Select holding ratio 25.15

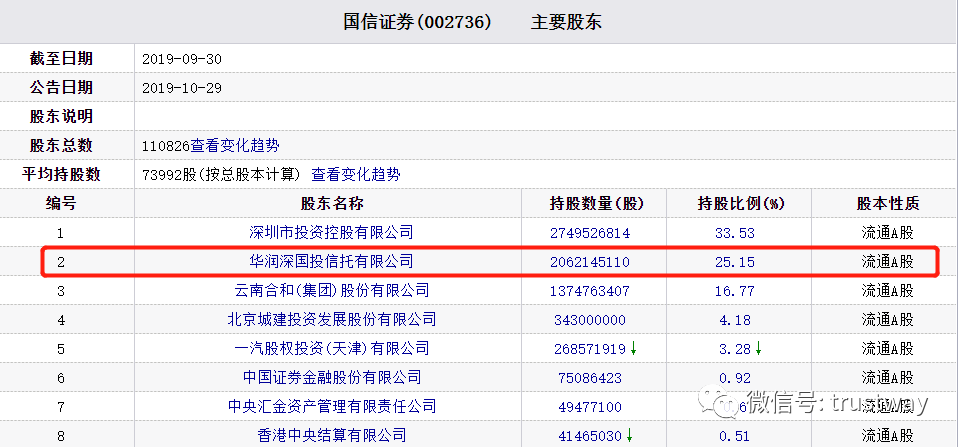click(735, 262)
